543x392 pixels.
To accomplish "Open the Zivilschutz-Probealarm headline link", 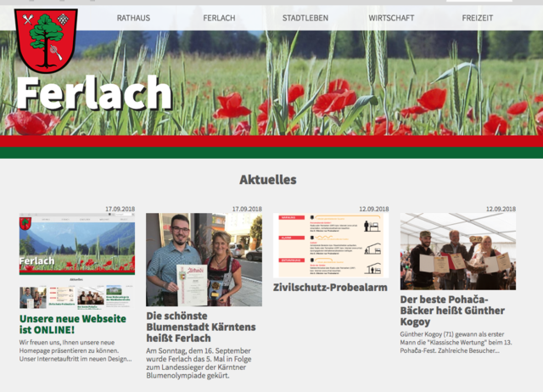I will 330,288.
